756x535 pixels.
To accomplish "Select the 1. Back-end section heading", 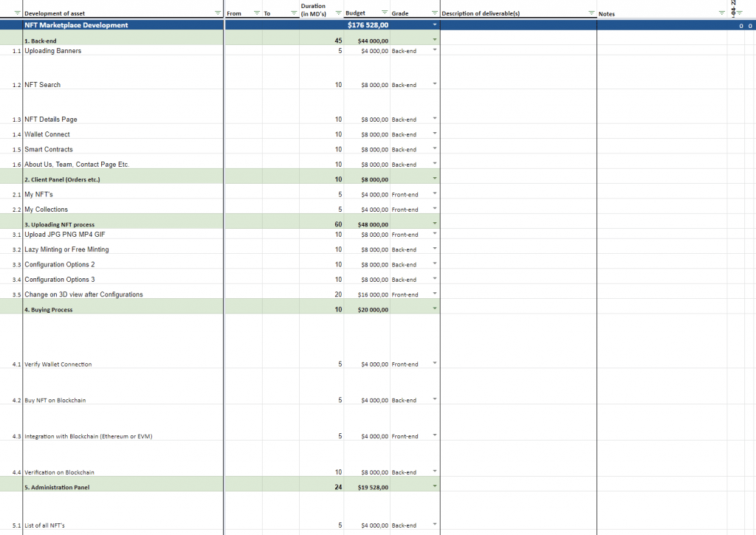I will [123, 38].
